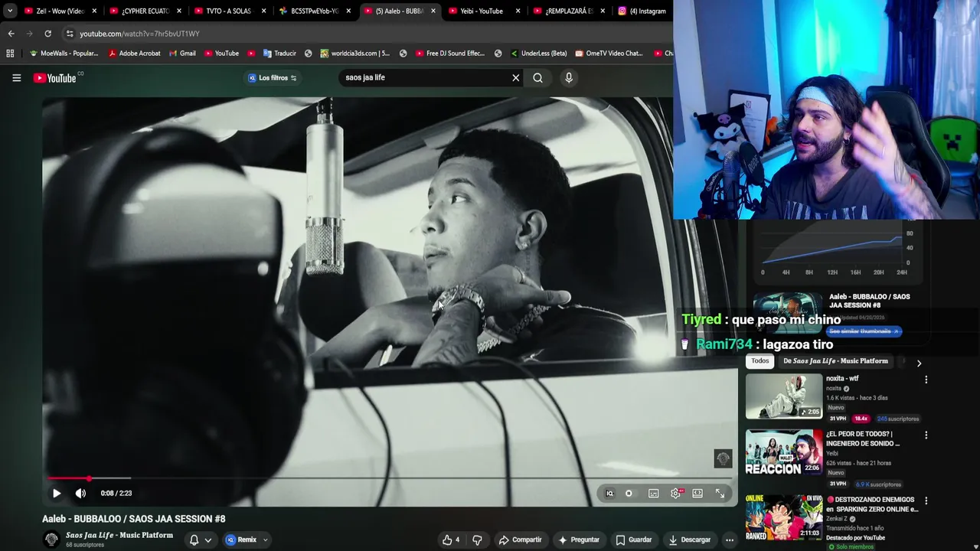
Task: Open noxita - wtf video thumbnail
Action: click(784, 396)
